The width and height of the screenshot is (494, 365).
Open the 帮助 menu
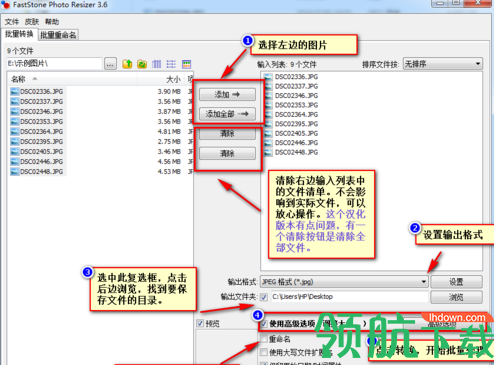click(x=52, y=22)
